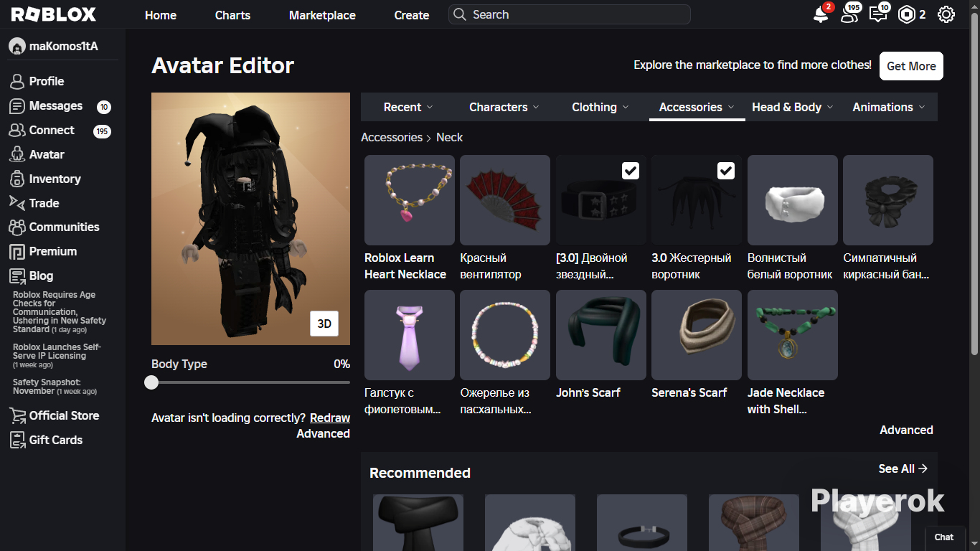Select the Serena's Scarf thumbnail
This screenshot has height=551, width=980.
[x=697, y=335]
